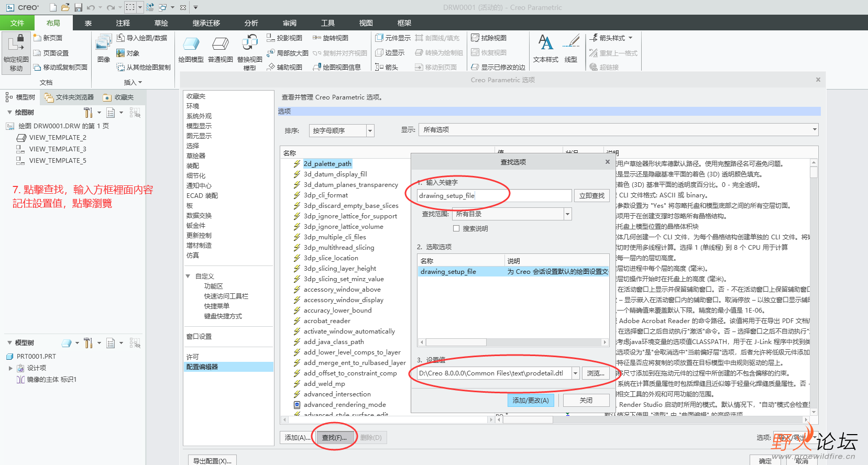Click the 绘图视图信息 icon

[x=316, y=67]
